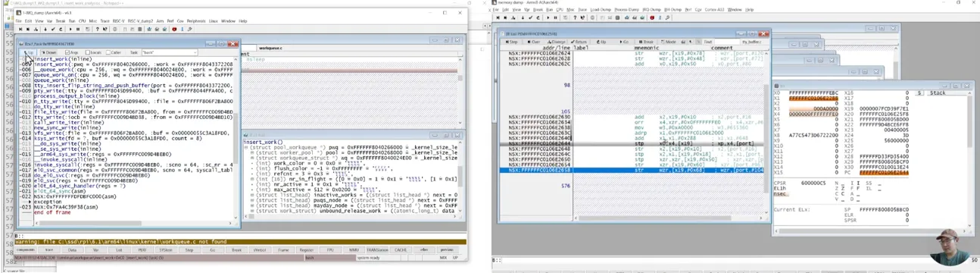Click the Frame softkey in bottom command bar
The width and height of the screenshot is (980, 273).
pyautogui.click(x=282, y=249)
